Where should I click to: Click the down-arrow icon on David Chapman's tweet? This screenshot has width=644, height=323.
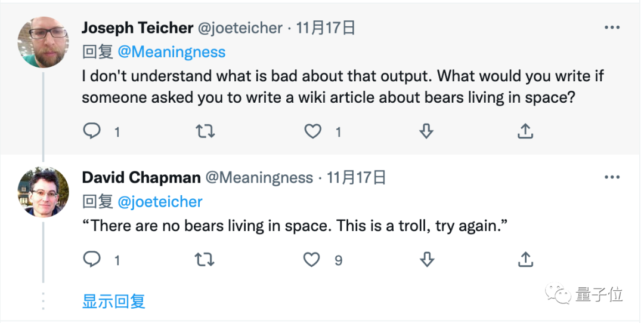click(x=427, y=260)
